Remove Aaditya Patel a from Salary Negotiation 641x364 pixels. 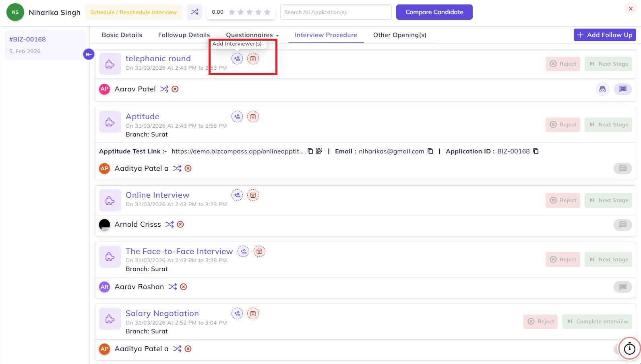[x=188, y=349]
